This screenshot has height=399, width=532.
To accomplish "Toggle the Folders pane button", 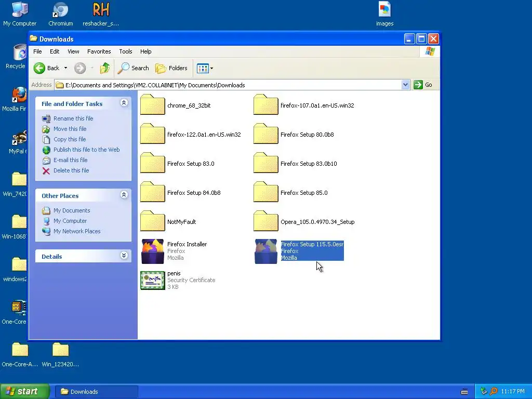I will click(x=171, y=68).
